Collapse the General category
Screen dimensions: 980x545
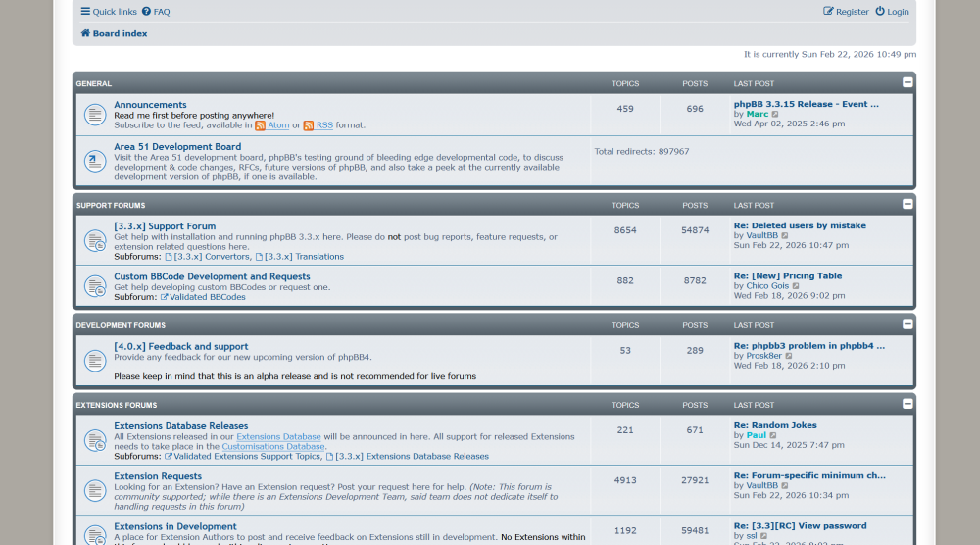point(907,82)
